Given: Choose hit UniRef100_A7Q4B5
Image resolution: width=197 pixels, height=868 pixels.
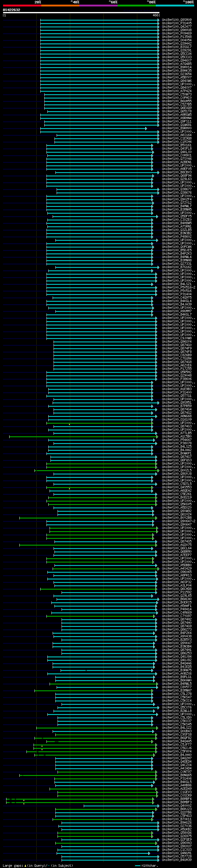Looking at the screenshot, I should [x=177, y=64].
